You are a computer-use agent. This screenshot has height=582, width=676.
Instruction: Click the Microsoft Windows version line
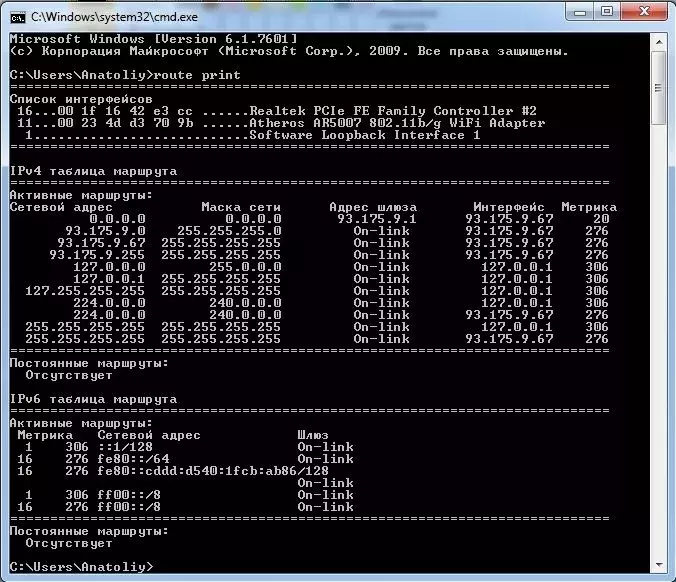153,39
